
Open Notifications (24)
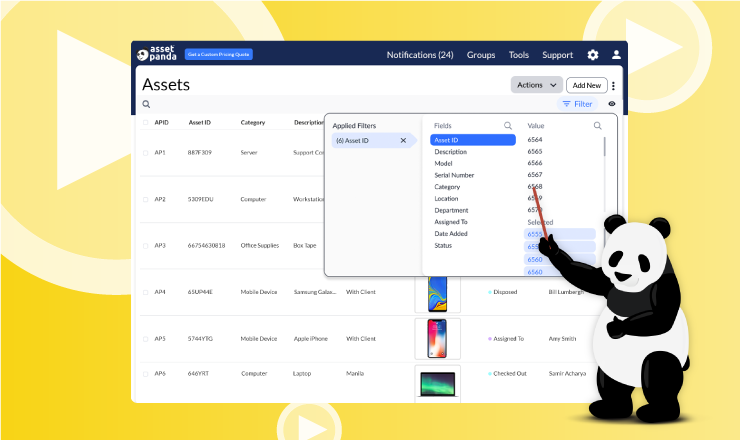click(x=420, y=55)
